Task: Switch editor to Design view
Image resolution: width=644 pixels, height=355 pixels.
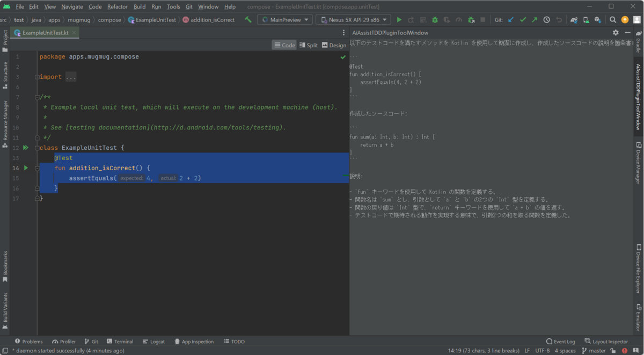Action: (334, 45)
